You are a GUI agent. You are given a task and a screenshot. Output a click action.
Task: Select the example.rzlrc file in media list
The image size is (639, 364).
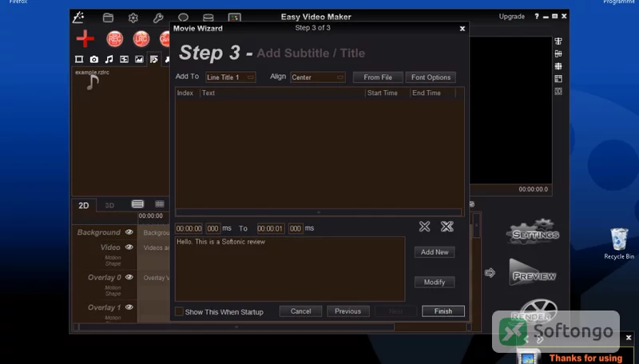pyautogui.click(x=92, y=80)
